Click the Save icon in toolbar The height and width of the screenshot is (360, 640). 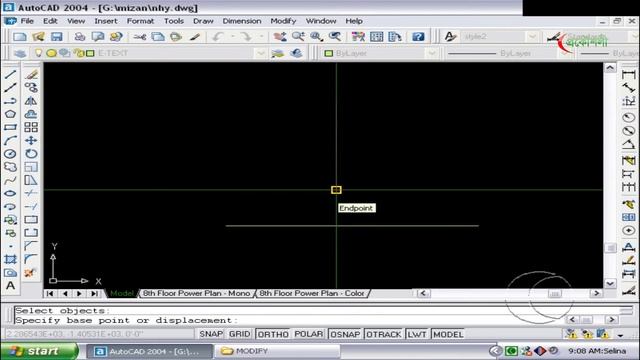pyautogui.click(x=56, y=37)
